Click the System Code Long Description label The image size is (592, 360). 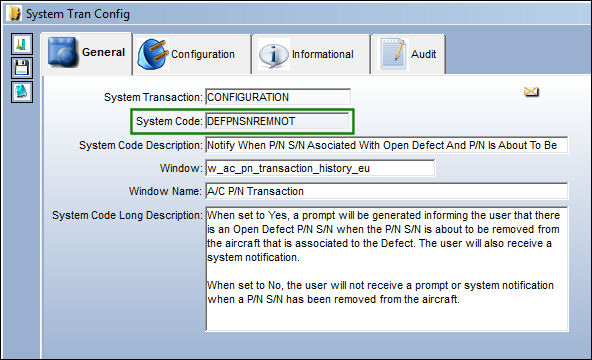(127, 215)
